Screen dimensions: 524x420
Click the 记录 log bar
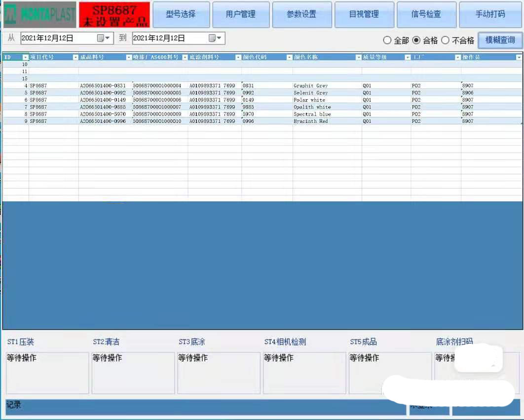206,407
